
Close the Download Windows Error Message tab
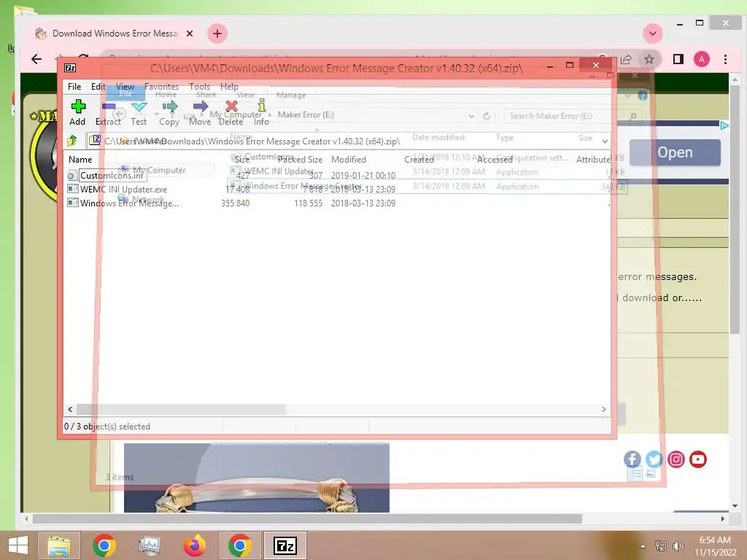190,34
